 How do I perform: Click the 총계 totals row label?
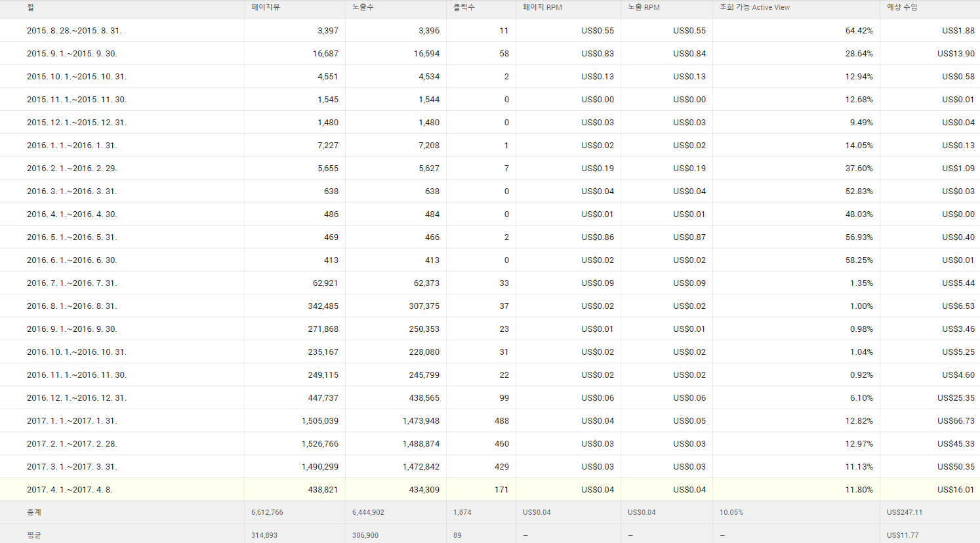[34, 512]
